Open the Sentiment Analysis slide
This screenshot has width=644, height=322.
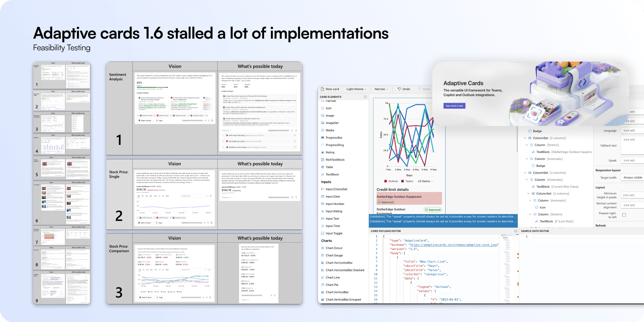[204, 108]
